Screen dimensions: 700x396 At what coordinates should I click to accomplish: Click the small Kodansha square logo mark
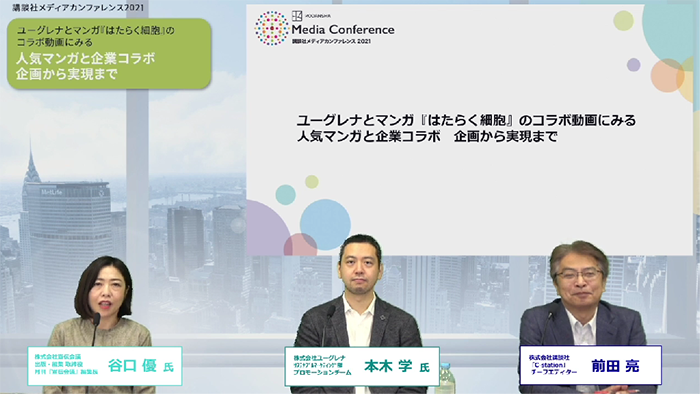coord(297,16)
